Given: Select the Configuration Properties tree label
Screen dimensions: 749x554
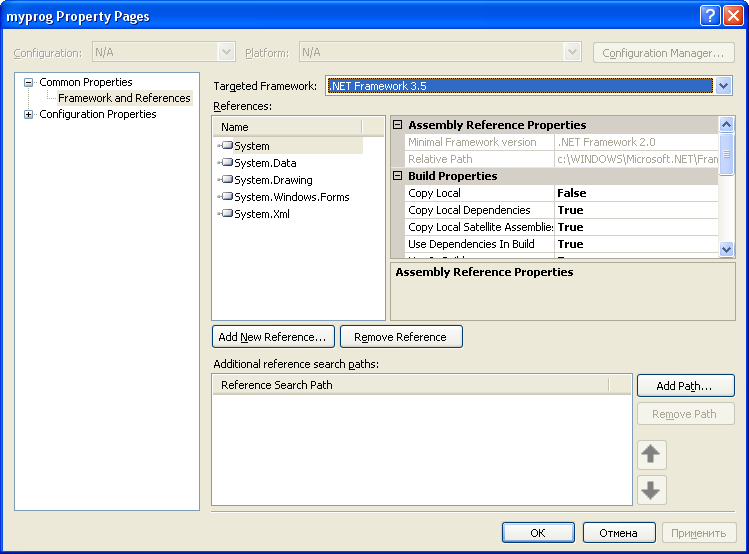Looking at the screenshot, I should 98,114.
